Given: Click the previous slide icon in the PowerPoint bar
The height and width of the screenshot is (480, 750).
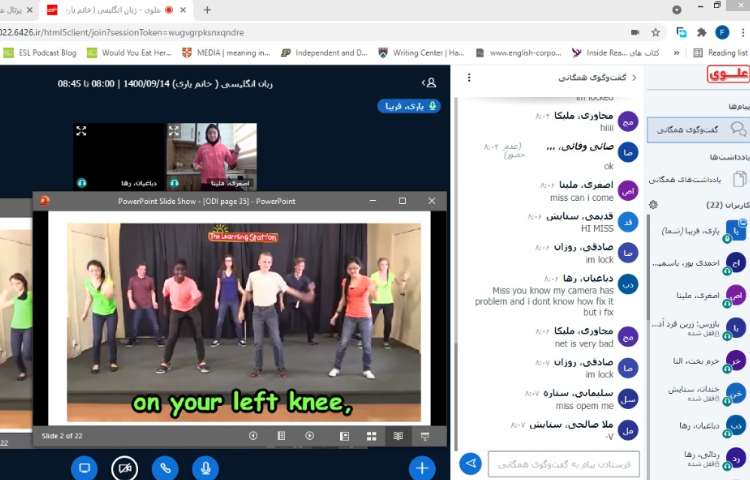Looking at the screenshot, I should click(253, 436).
